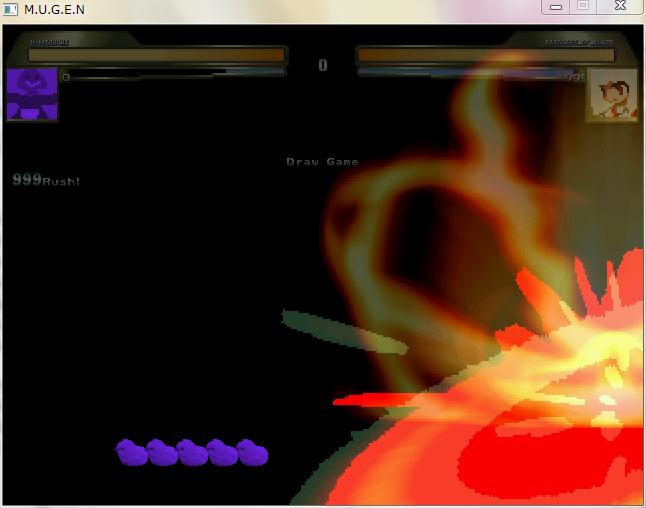Minimize the M.U.G.E.N window
Viewport: 646px width, 508px height.
coord(555,7)
